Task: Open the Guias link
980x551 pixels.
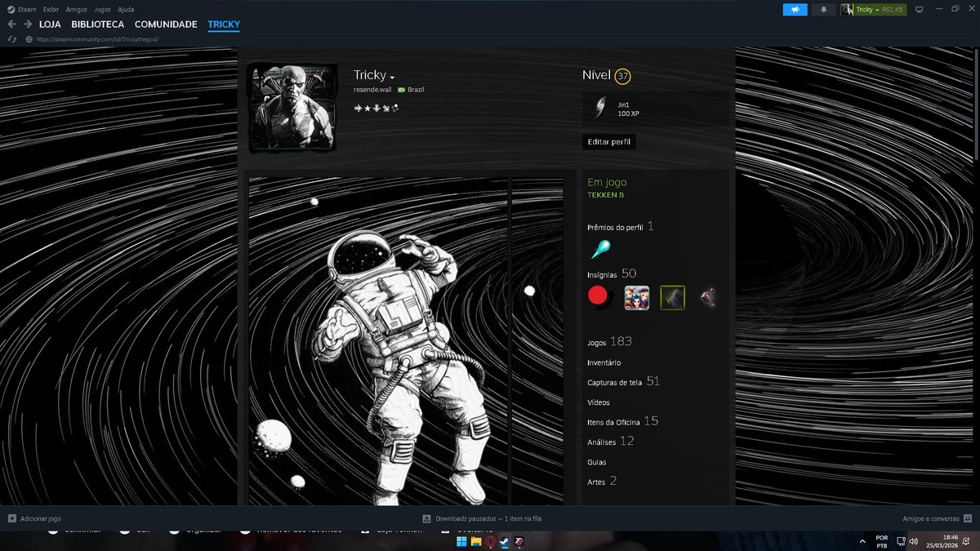Action: tap(597, 462)
